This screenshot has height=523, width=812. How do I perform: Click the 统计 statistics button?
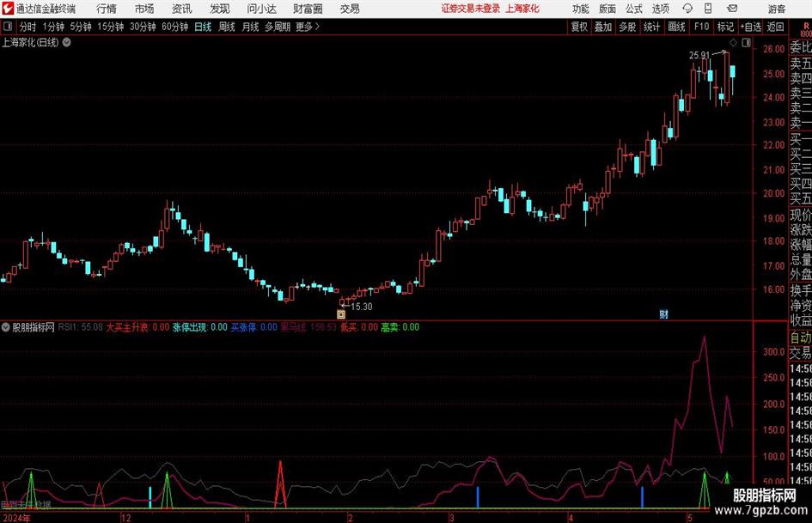coord(651,27)
